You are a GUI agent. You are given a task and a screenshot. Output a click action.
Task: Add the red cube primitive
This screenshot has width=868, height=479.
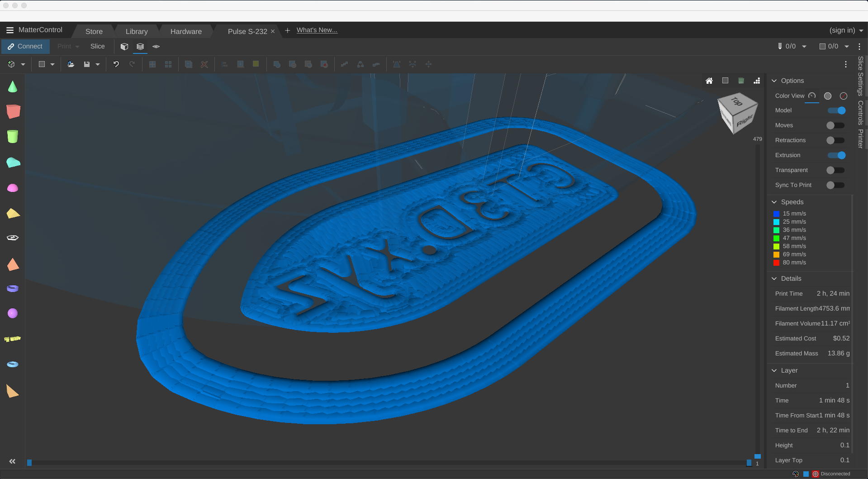13,111
